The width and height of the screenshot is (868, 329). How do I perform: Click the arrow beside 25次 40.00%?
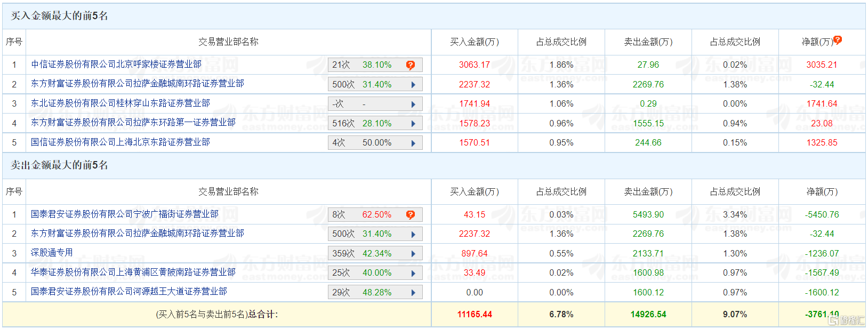tap(413, 273)
